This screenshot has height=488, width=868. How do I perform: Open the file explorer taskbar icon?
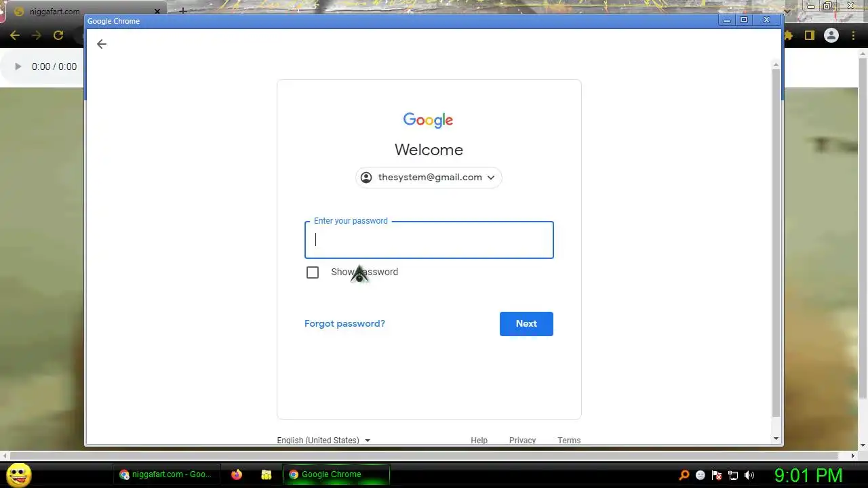coord(267,475)
